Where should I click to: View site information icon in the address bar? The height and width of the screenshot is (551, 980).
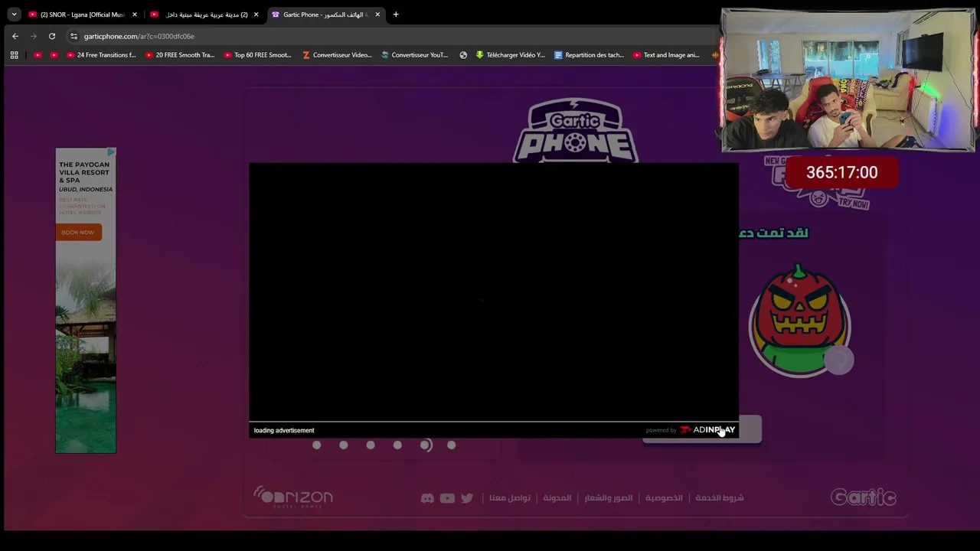click(73, 36)
